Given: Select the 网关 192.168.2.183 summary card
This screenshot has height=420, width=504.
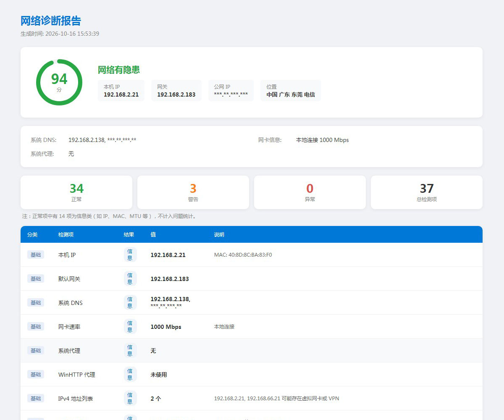Looking at the screenshot, I should (176, 90).
